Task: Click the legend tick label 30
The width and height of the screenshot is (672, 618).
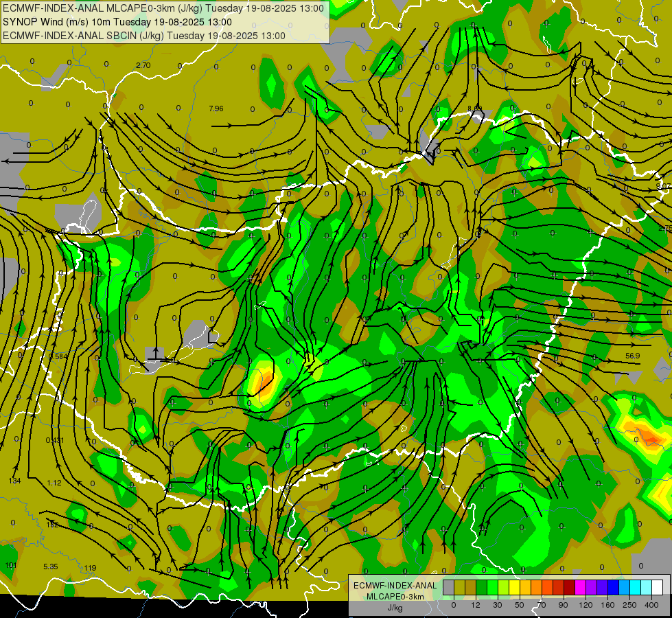Action: pos(498,605)
